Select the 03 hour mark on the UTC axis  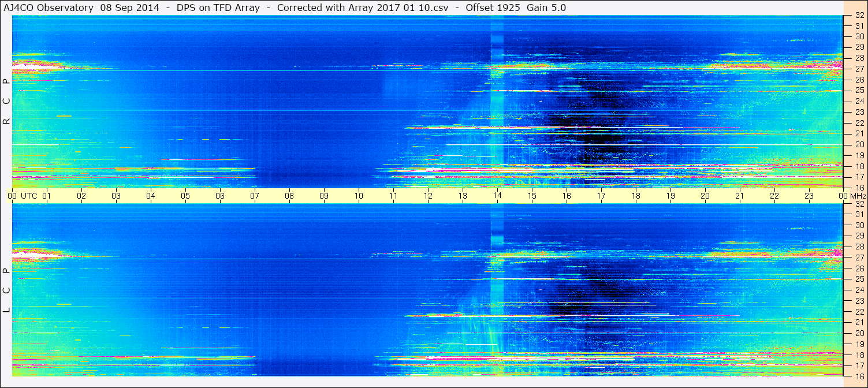pos(116,196)
